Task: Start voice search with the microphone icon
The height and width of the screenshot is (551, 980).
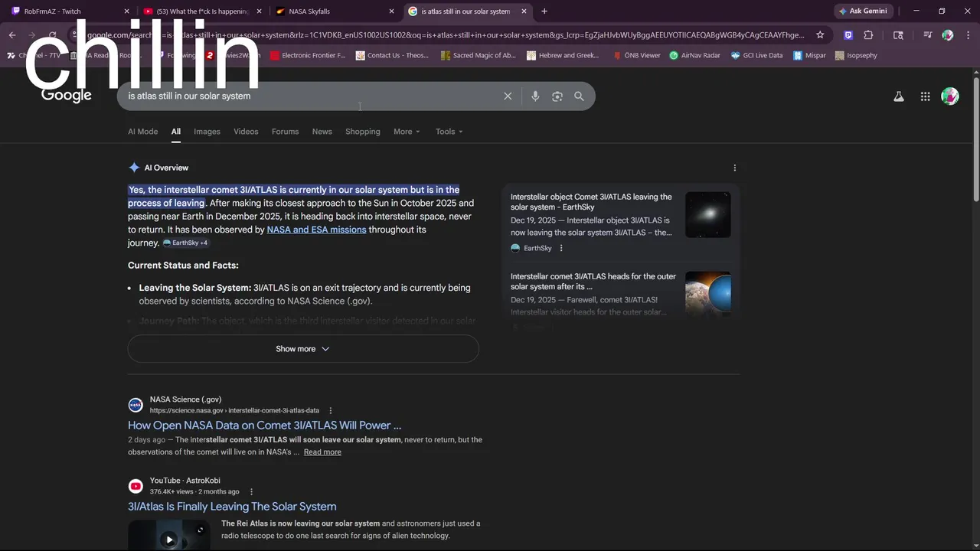Action: (535, 96)
